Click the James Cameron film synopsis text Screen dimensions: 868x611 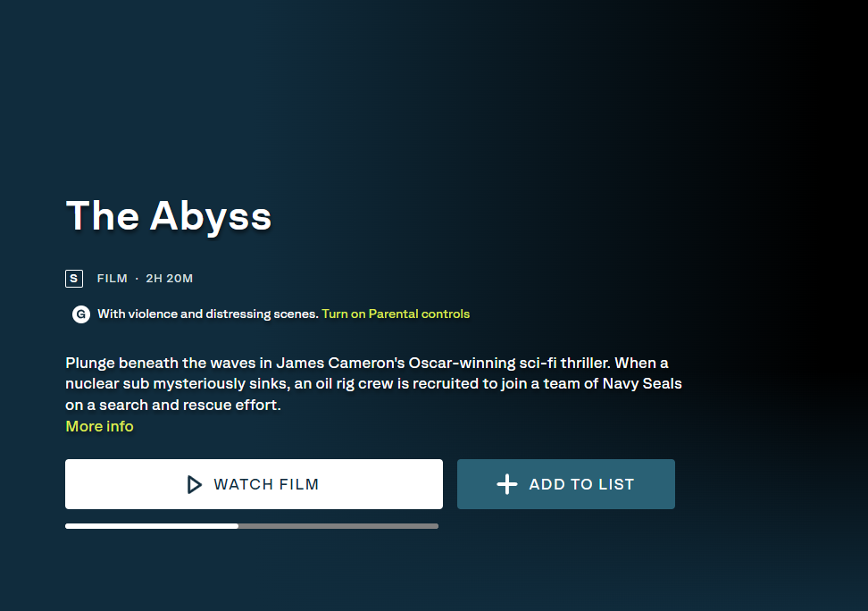373,383
